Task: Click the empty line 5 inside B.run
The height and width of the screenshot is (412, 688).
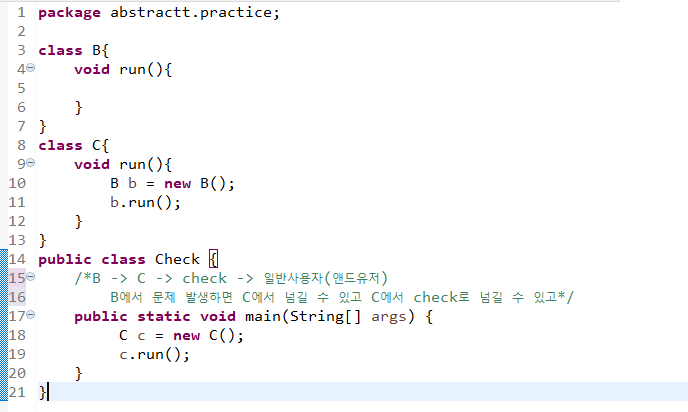Action: click(360, 89)
